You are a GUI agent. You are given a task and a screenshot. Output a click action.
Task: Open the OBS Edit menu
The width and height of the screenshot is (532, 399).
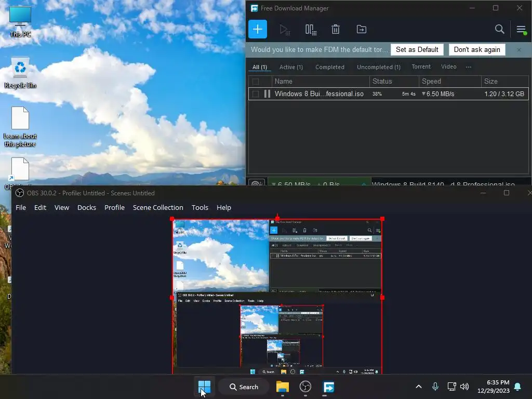[x=40, y=207]
